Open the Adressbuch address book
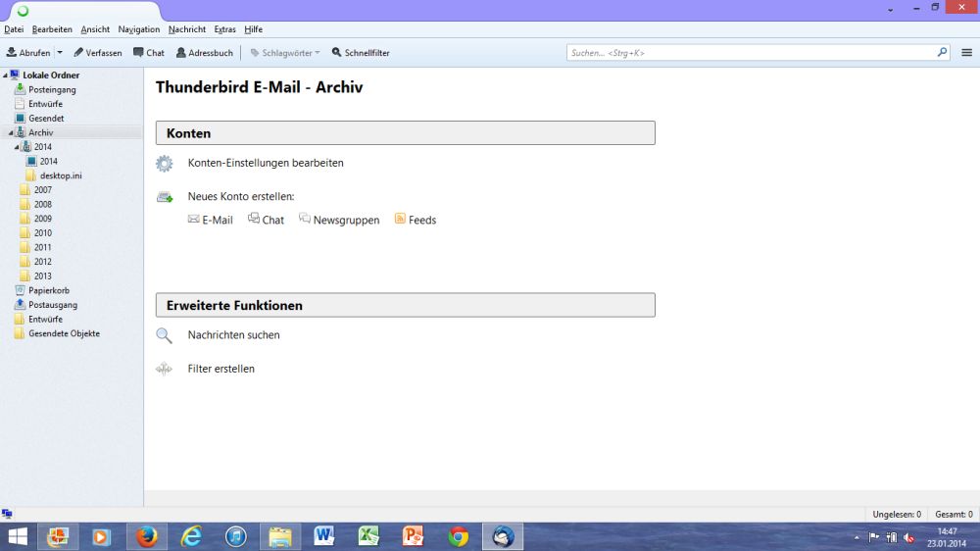Image resolution: width=980 pixels, height=551 pixels. click(x=205, y=53)
